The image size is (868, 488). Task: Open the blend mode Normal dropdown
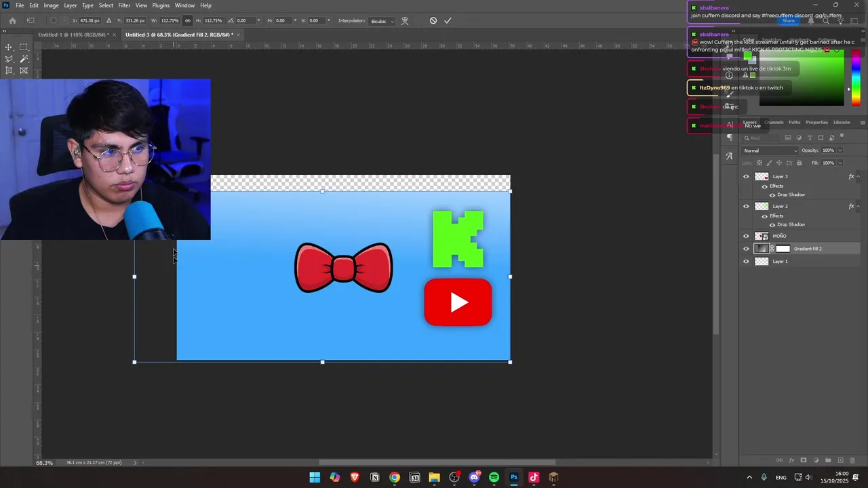(770, 150)
